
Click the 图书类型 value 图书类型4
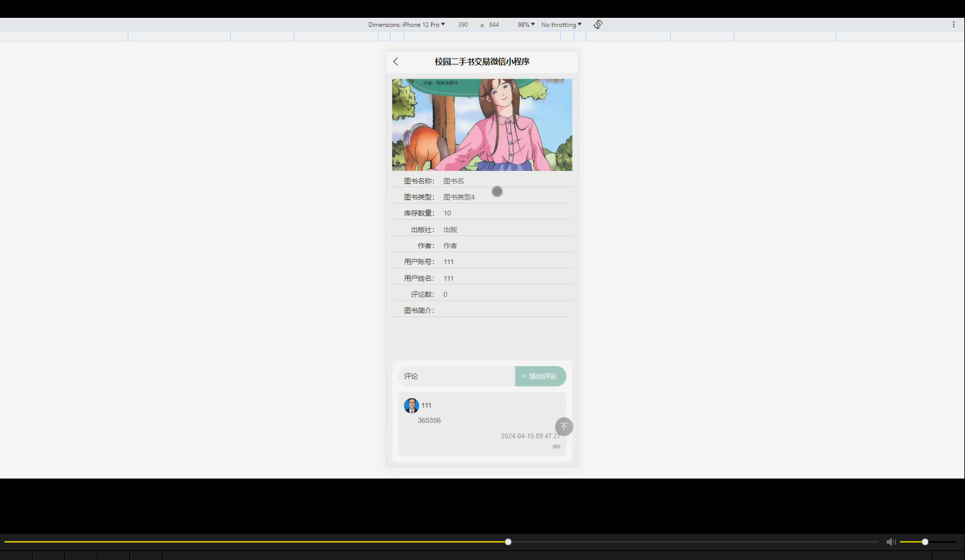[459, 197]
